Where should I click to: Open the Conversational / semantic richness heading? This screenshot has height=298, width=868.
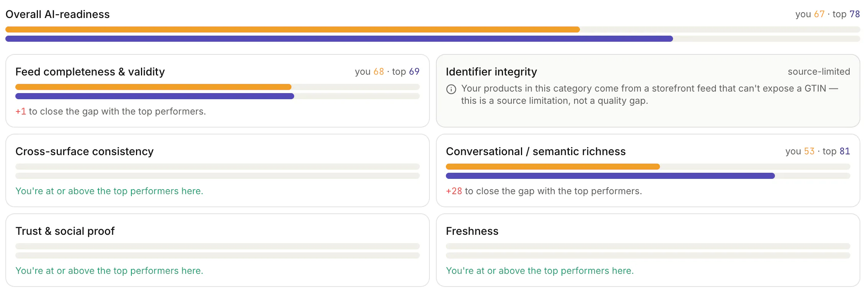pyautogui.click(x=536, y=151)
